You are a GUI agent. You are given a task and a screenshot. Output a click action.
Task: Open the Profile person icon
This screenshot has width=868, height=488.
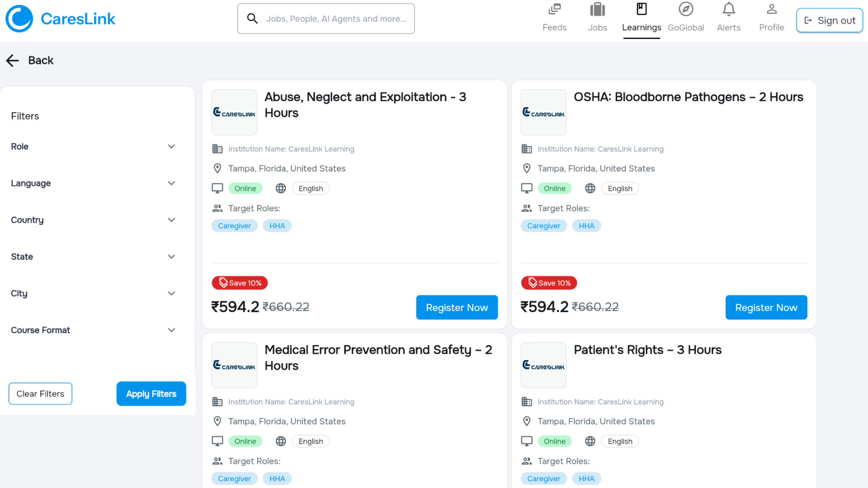coord(771,9)
